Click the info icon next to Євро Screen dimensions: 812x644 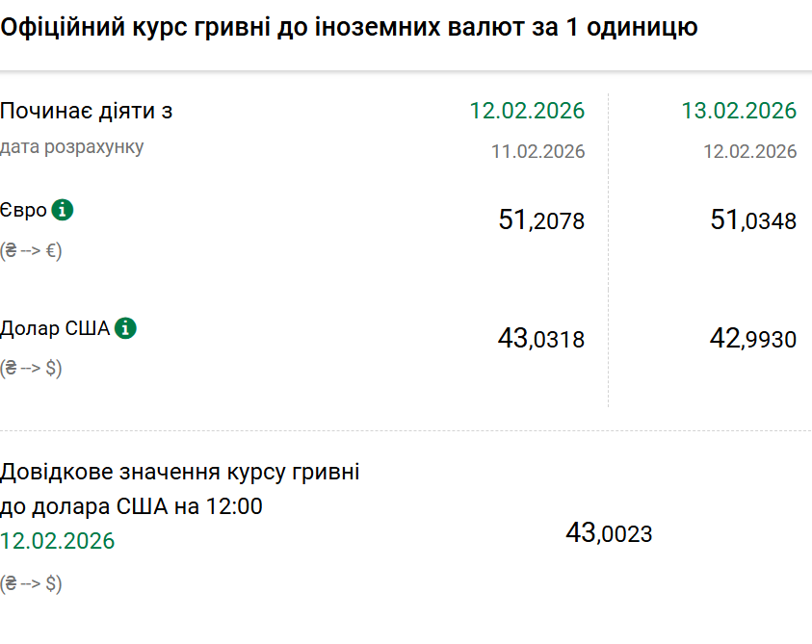point(63,210)
